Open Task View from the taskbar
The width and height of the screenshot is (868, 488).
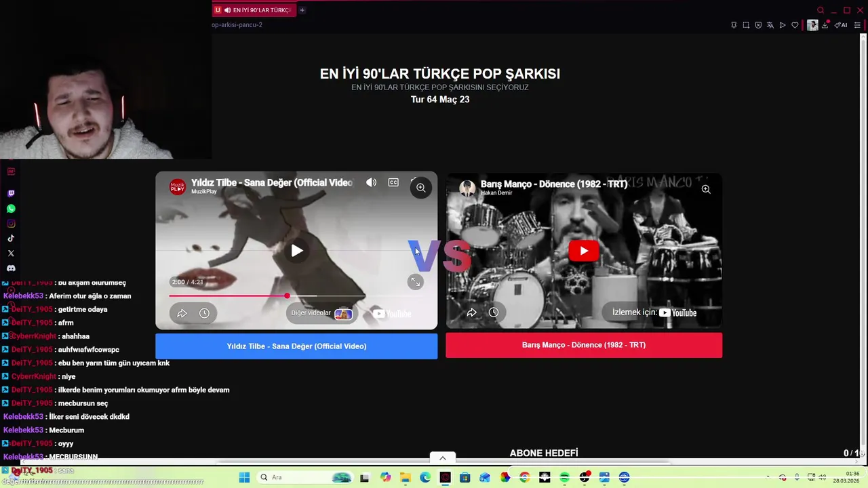364,477
